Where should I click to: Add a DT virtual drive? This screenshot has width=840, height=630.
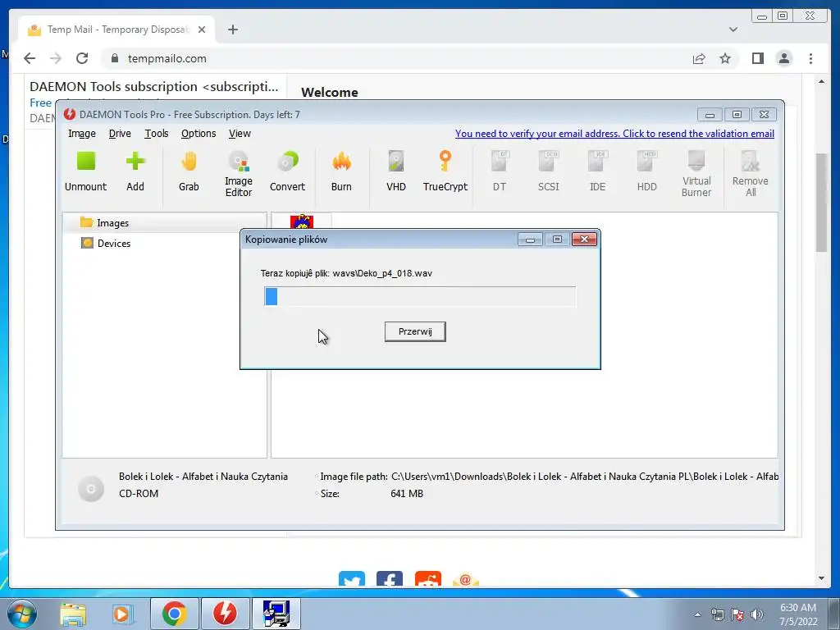pos(500,171)
